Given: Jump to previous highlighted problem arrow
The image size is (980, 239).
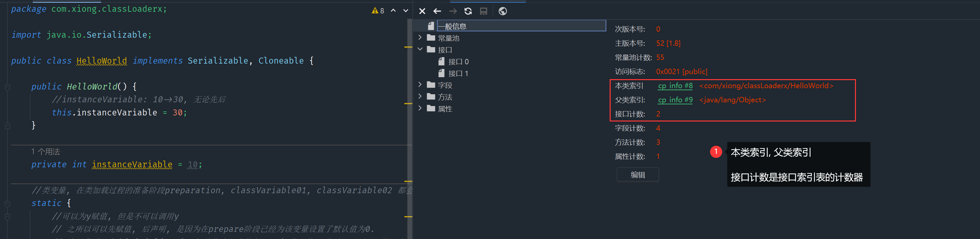Looking at the screenshot, I should pos(393,11).
